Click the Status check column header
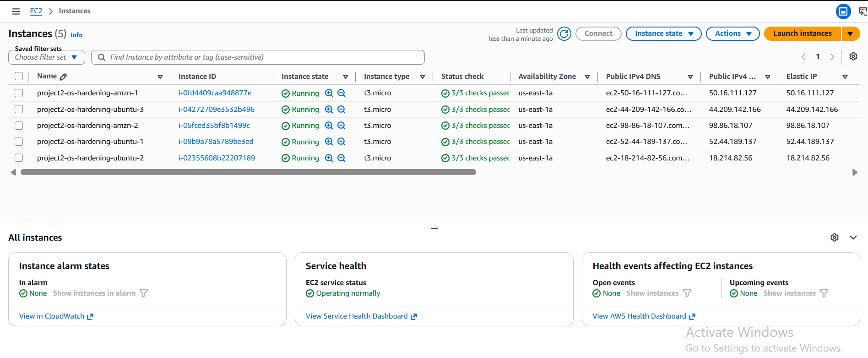Screen dimensions: 868x358 [462, 77]
